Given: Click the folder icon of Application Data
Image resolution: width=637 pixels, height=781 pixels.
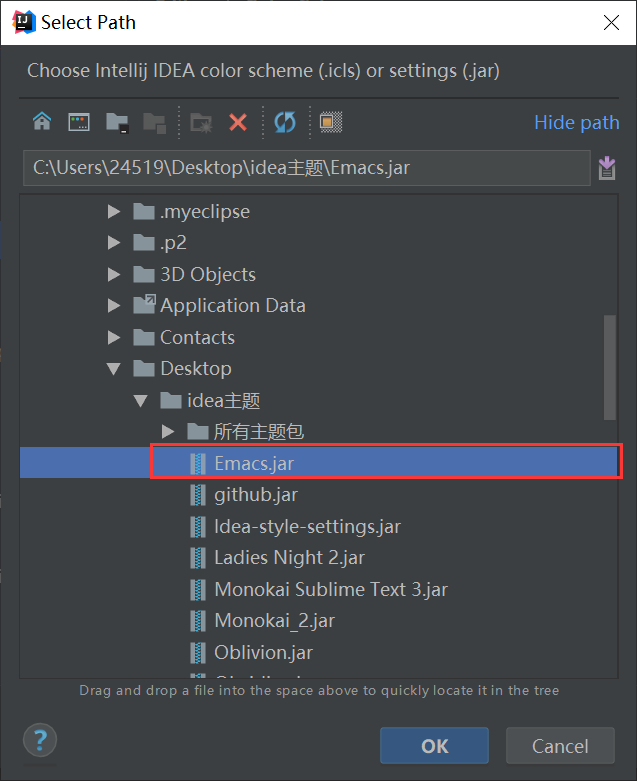Looking at the screenshot, I should pyautogui.click(x=144, y=305).
